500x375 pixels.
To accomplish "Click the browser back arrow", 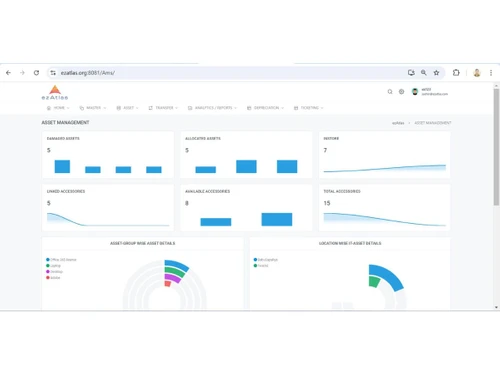I will pos(8,73).
